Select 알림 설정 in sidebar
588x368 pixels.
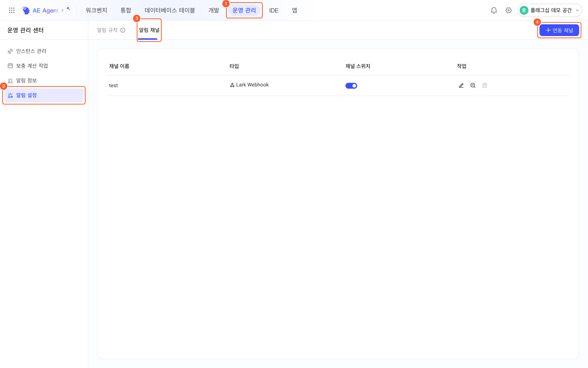point(44,95)
